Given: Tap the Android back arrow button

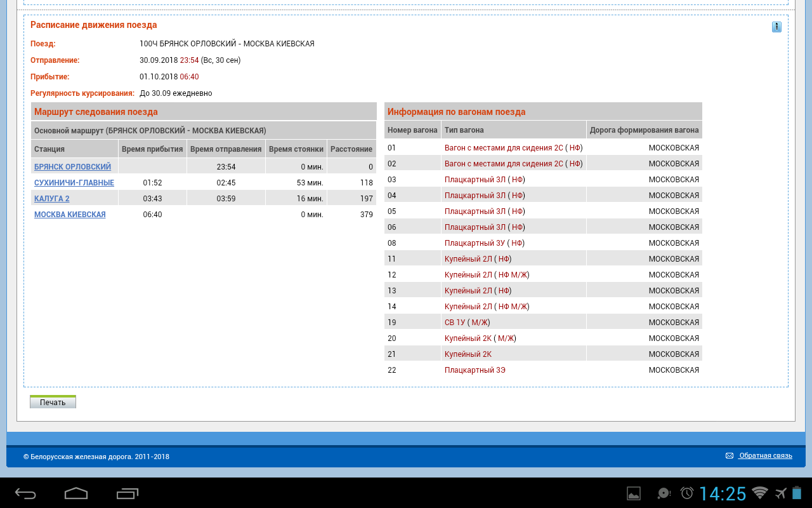Looking at the screenshot, I should click(x=25, y=493).
